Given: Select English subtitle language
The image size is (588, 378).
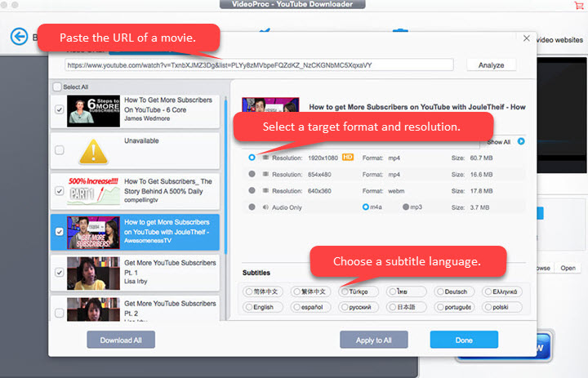Looking at the screenshot, I should [x=262, y=307].
